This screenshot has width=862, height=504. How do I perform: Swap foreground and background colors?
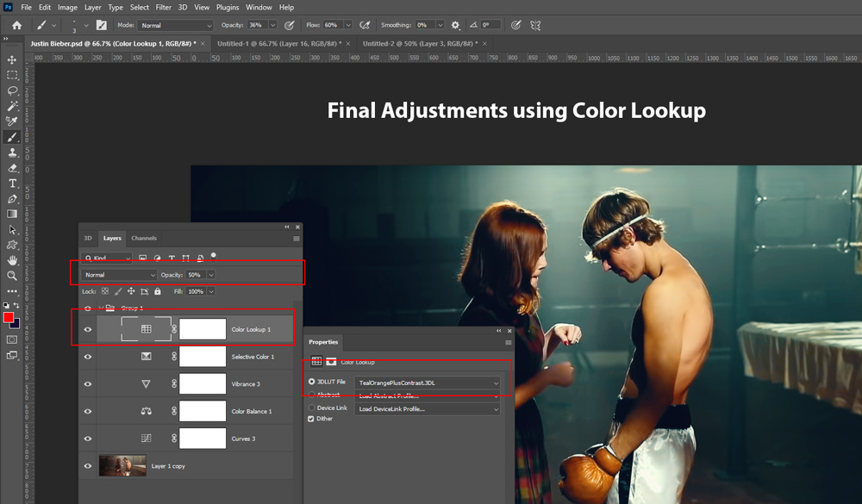tap(16, 305)
